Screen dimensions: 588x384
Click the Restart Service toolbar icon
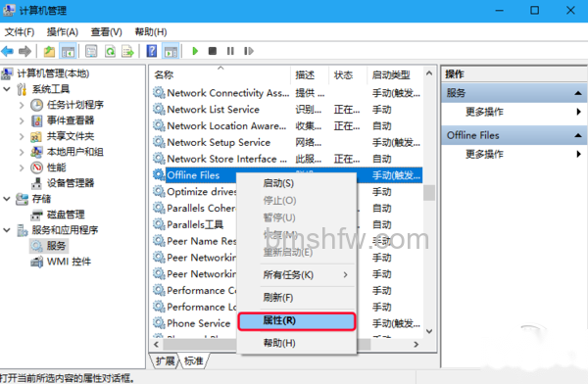click(x=248, y=51)
